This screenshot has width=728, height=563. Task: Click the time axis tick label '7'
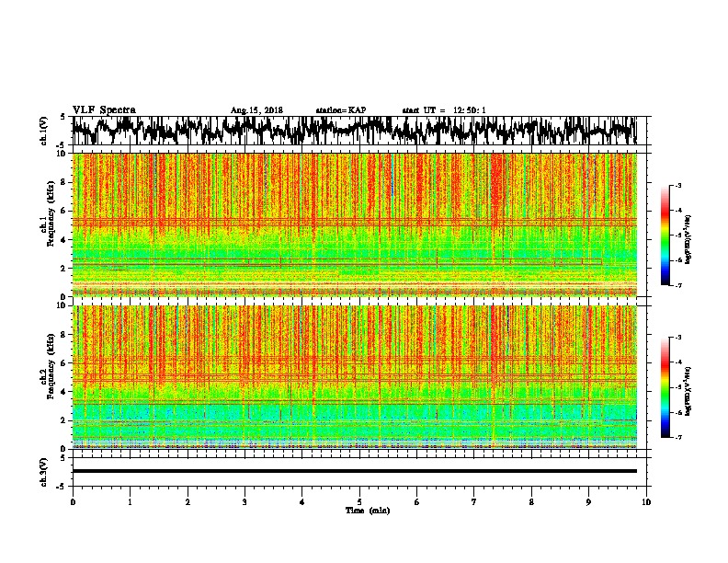click(x=474, y=502)
